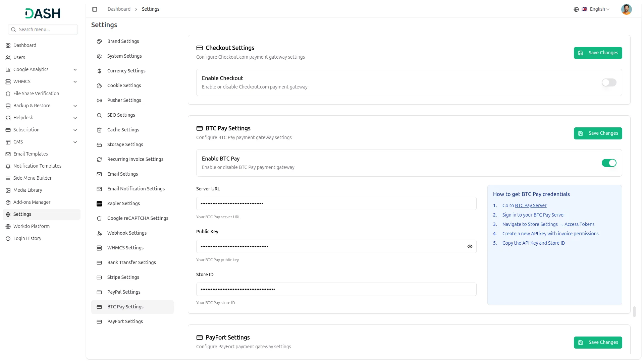644x362 pixels.
Task: Save Changes for Checkout Settings
Action: point(598,53)
